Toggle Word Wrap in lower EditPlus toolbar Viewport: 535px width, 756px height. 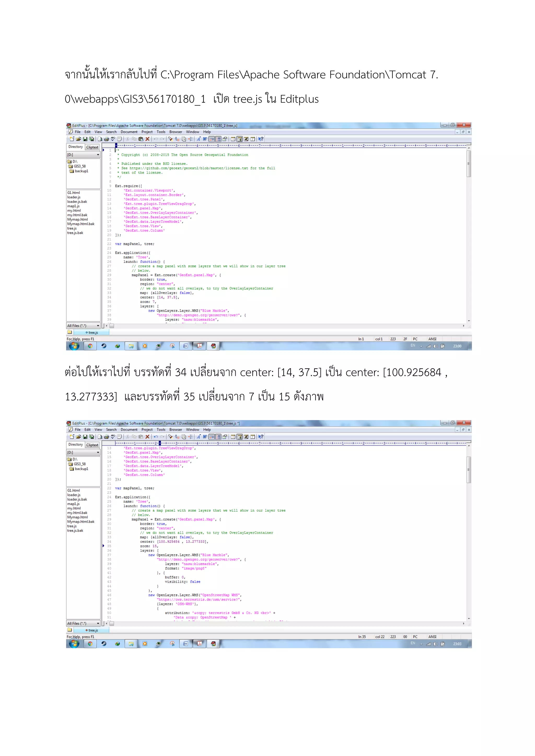(x=212, y=437)
